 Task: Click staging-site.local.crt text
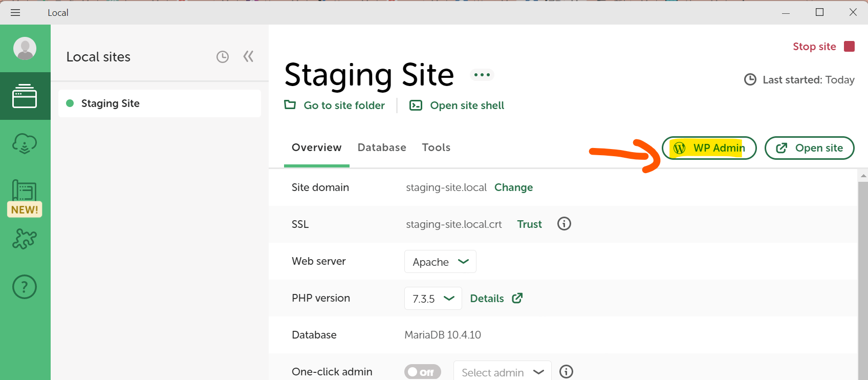pos(454,224)
